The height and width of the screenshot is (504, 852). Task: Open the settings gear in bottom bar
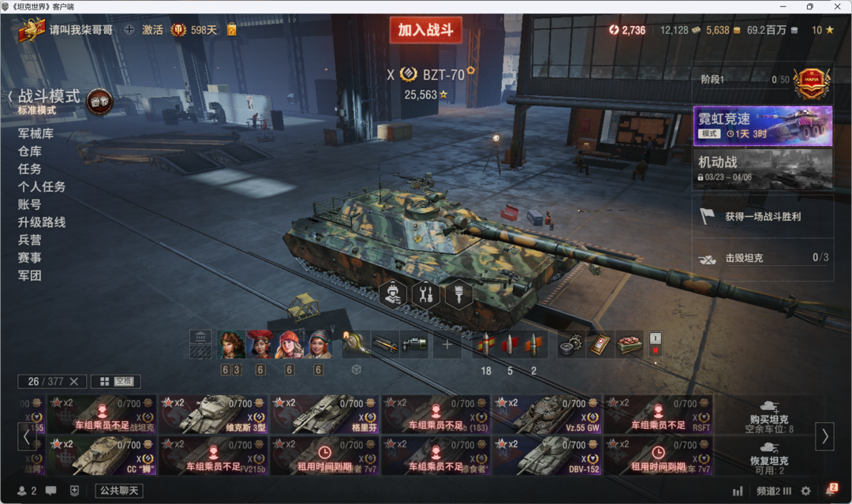click(805, 491)
